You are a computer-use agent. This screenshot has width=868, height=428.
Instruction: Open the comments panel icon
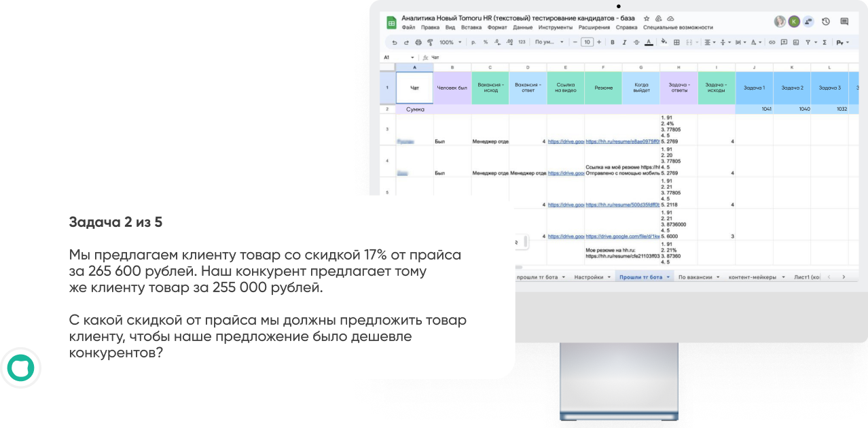844,22
